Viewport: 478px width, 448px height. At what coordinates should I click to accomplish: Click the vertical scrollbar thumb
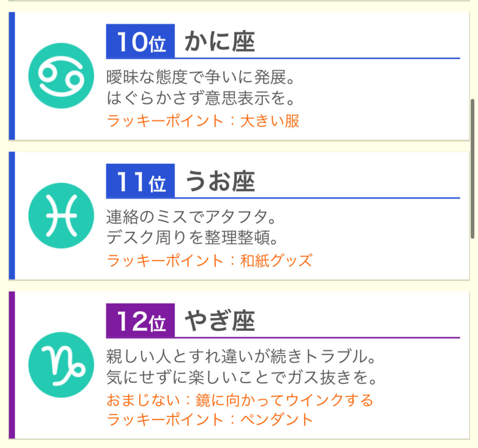[x=472, y=168]
